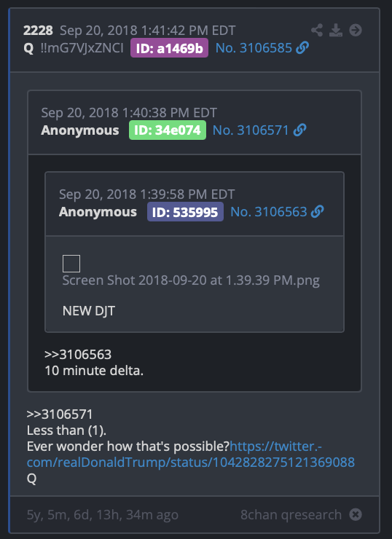Select the blue ID: 535995 badge
The image size is (392, 539).
tap(185, 211)
